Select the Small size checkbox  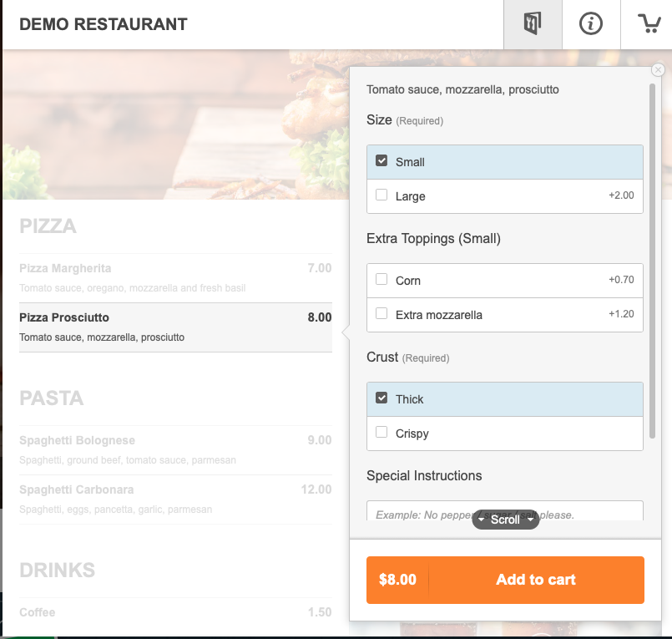(381, 161)
